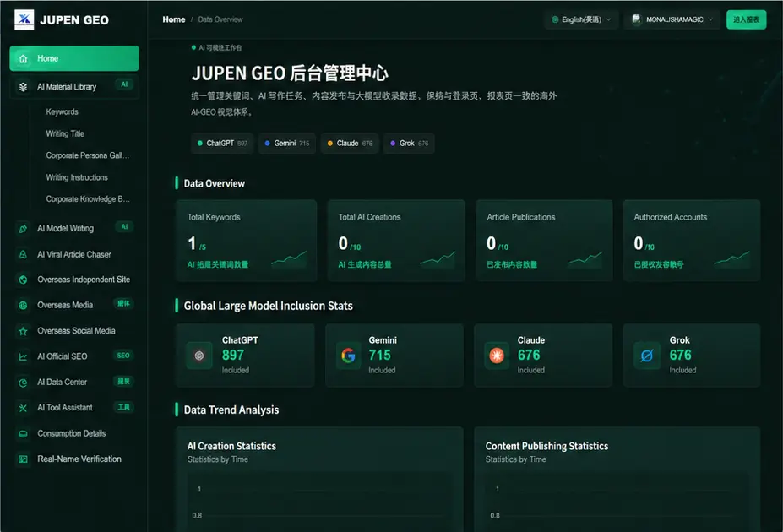Open Writing Title submenu item

65,133
